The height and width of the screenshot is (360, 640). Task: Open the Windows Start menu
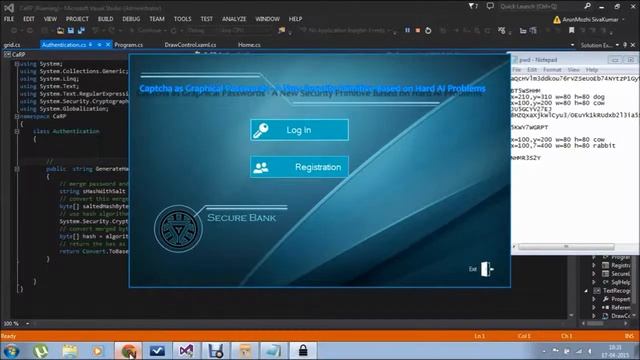click(x=11, y=351)
